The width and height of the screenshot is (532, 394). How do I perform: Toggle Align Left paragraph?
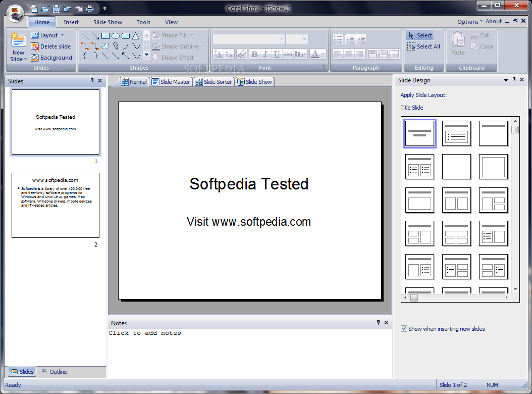click(338, 55)
